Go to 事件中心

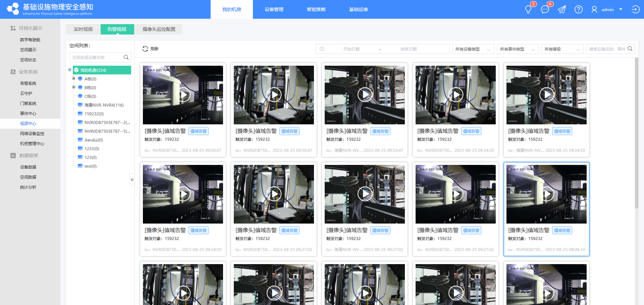pos(28,113)
